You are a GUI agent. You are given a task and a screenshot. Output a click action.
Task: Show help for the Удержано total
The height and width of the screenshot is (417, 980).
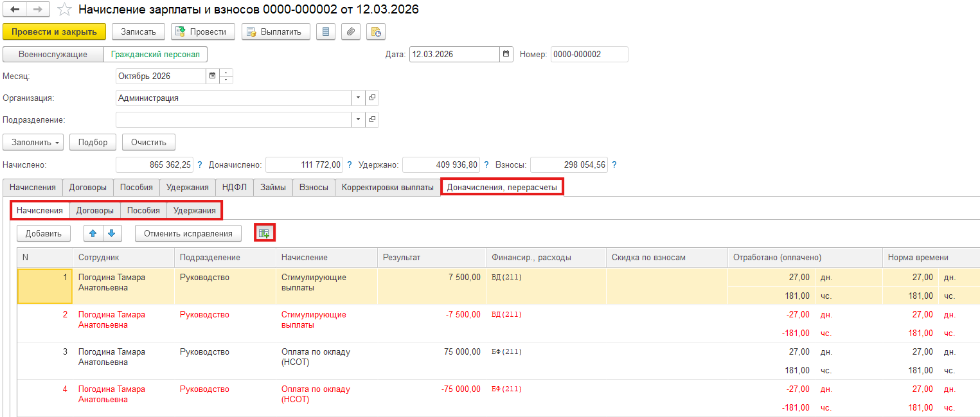[x=485, y=165]
